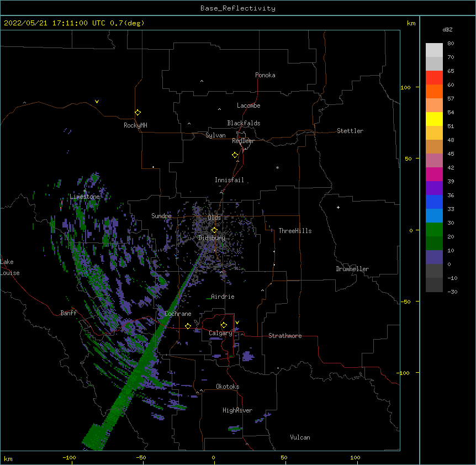Screen dimensions: 476x465
Task: Select the light green swatch above value 20
Action: 434,230
